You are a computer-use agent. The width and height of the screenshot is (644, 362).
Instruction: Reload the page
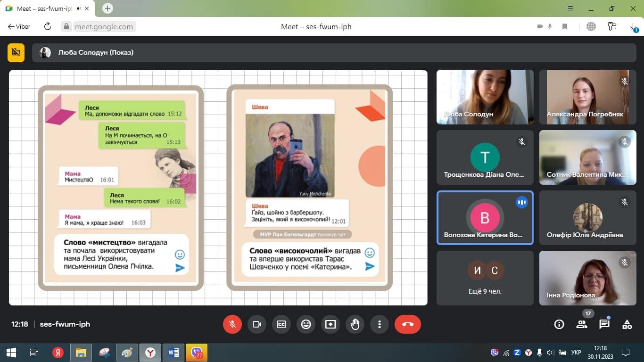[48, 26]
